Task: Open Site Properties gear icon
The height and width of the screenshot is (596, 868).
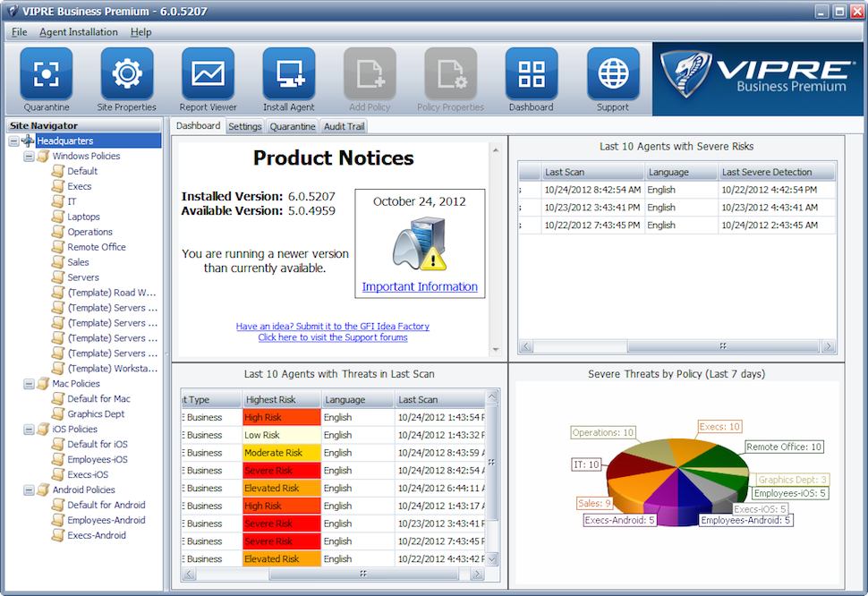Action: pos(127,73)
